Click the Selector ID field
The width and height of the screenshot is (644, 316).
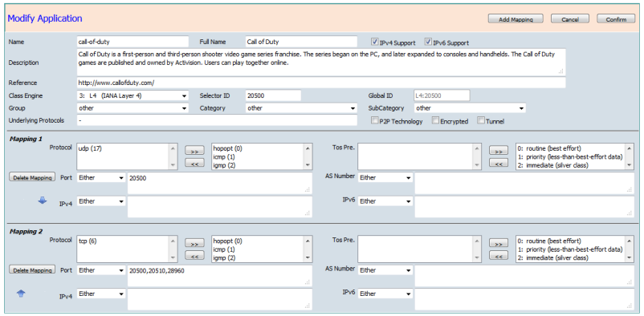(273, 95)
